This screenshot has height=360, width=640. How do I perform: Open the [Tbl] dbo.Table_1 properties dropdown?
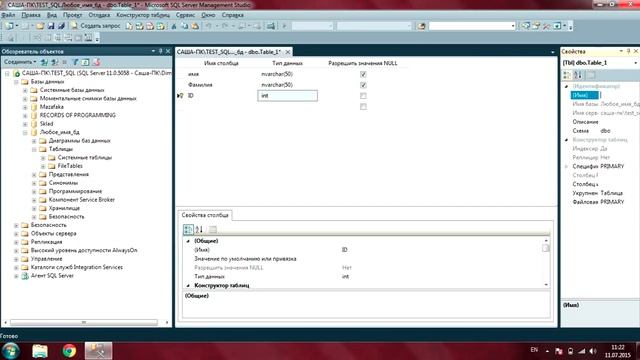(x=636, y=63)
